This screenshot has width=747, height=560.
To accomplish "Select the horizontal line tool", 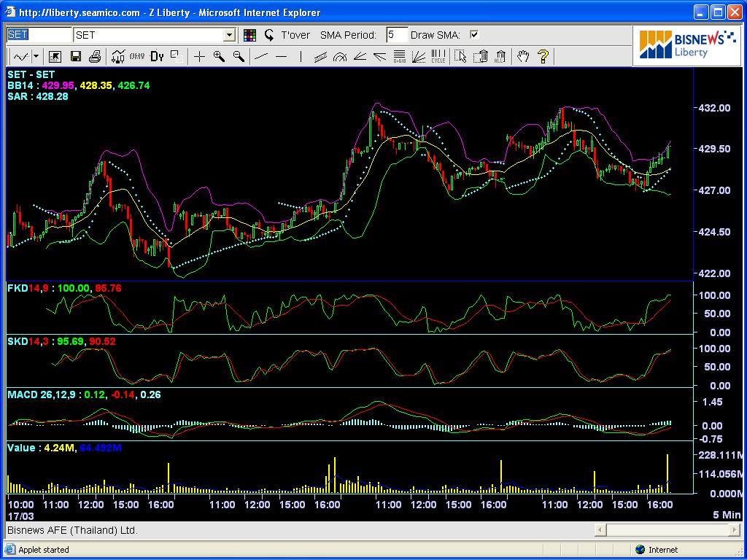I will click(281, 57).
